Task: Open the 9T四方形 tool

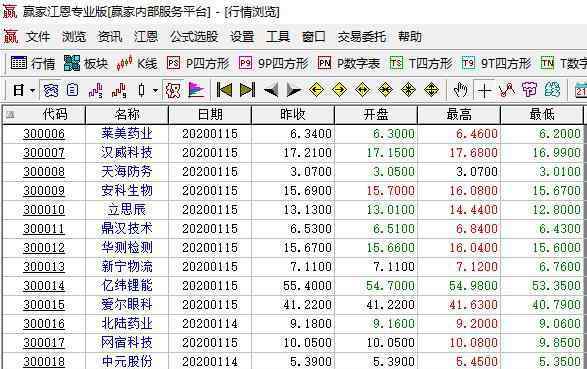Action: click(496, 63)
